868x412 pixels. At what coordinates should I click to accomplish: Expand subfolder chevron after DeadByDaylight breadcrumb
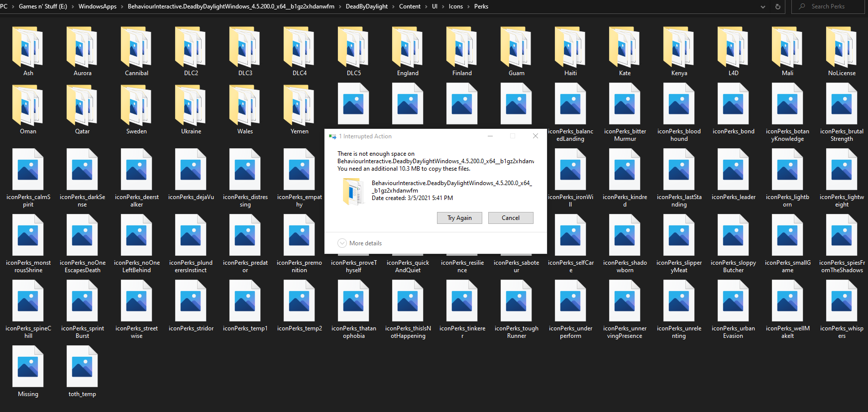[x=393, y=6]
